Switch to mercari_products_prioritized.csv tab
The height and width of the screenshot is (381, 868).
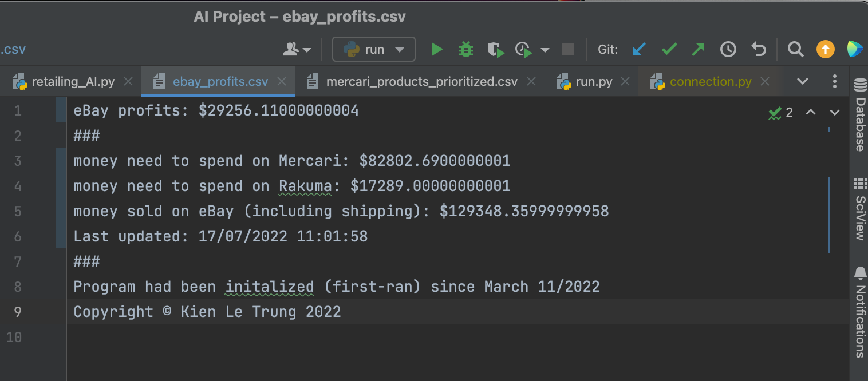click(421, 82)
